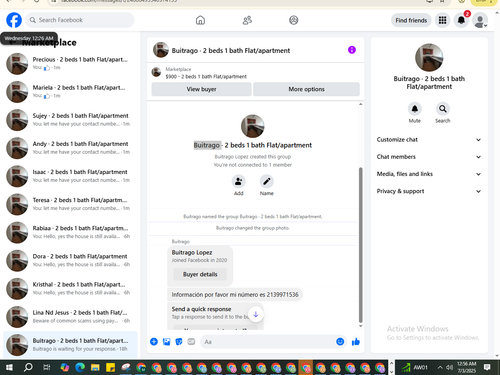Click the Mute bell icon in chat info

[x=415, y=109]
